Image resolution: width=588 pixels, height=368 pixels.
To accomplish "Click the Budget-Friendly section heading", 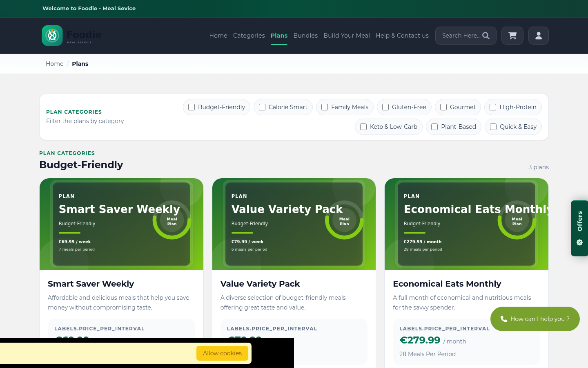I will click(x=81, y=165).
